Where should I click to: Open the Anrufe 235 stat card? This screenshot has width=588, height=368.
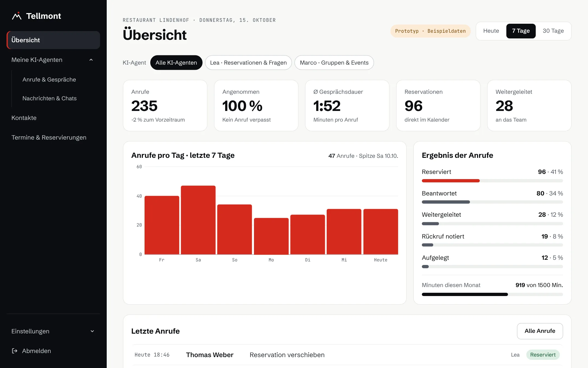(x=165, y=105)
